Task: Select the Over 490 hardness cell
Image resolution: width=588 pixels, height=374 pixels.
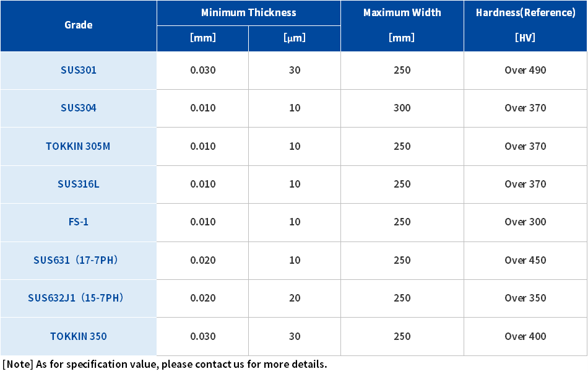Action: (x=525, y=70)
